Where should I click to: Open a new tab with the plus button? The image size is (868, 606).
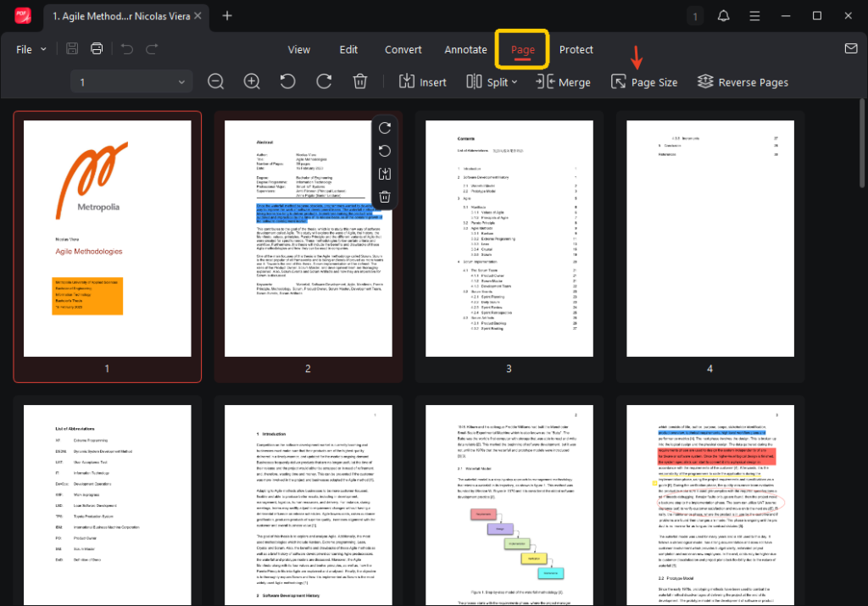pyautogui.click(x=227, y=16)
